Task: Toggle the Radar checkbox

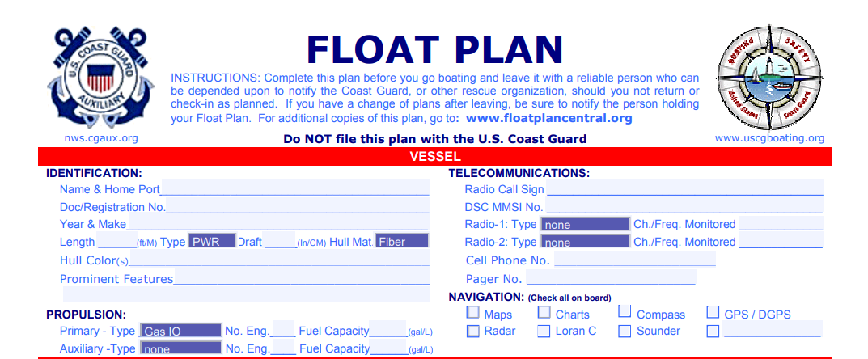Action: click(472, 331)
